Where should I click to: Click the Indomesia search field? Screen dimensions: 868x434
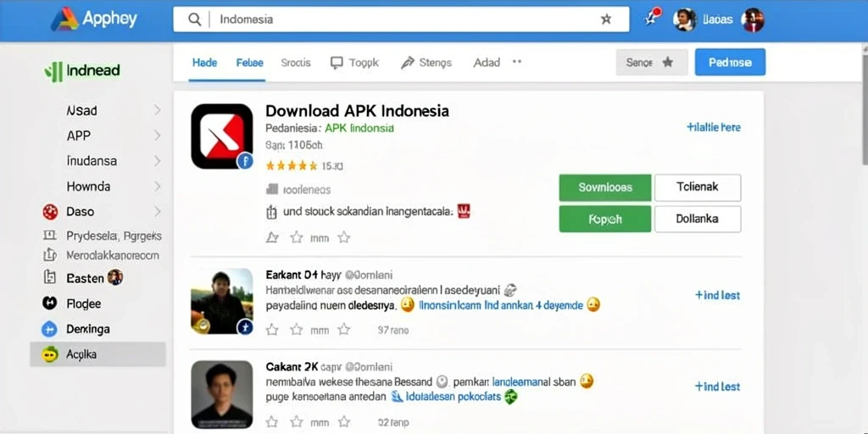tap(401, 19)
